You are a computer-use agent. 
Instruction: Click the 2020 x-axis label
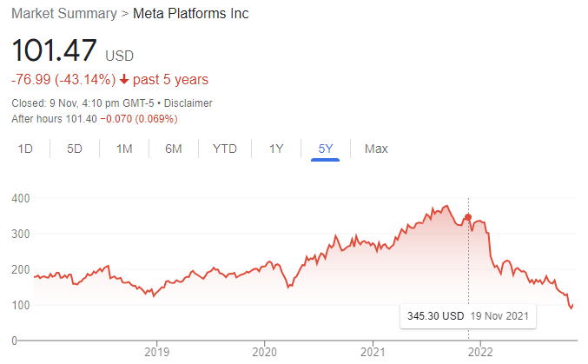pyautogui.click(x=264, y=352)
